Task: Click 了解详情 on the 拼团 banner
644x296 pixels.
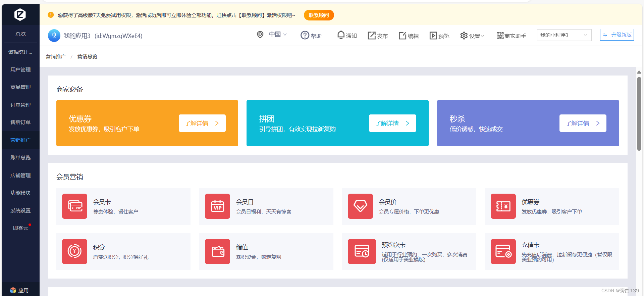Action: pyautogui.click(x=392, y=123)
